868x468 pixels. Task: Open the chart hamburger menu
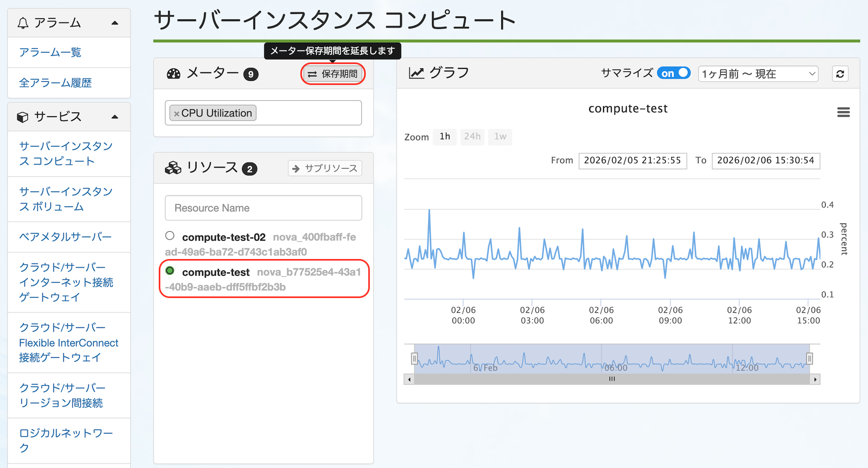tap(843, 112)
